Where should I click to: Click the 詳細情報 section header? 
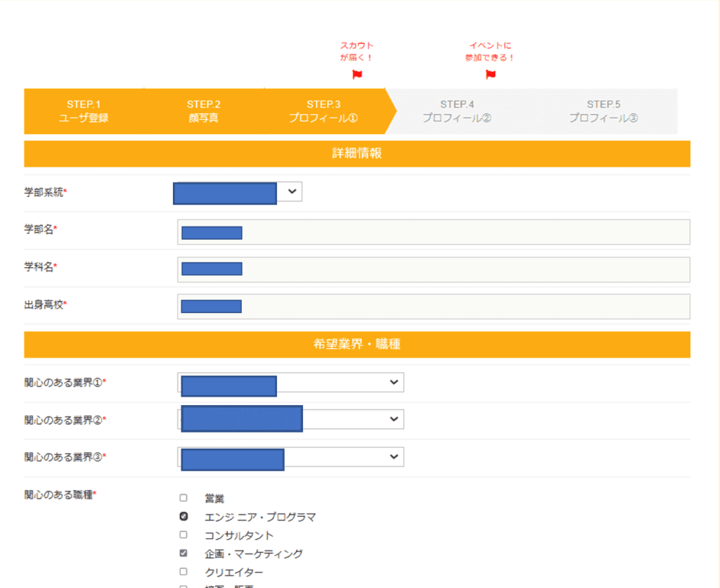[357, 154]
